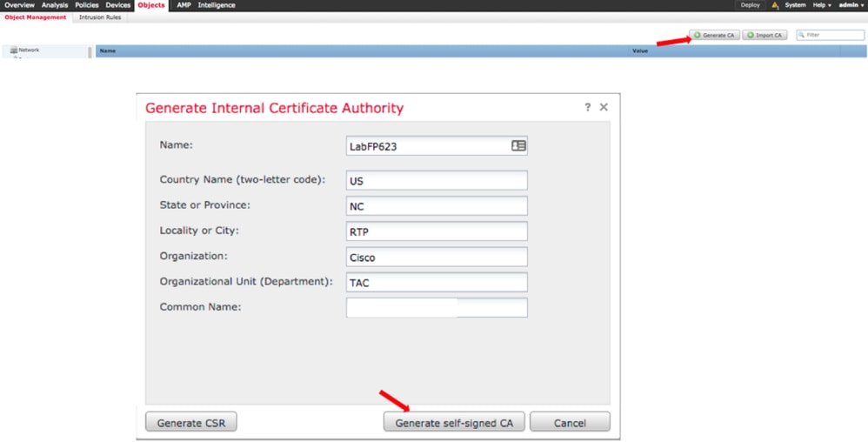Select the Objects tab
The height and width of the screenshot is (442, 868).
click(x=151, y=5)
